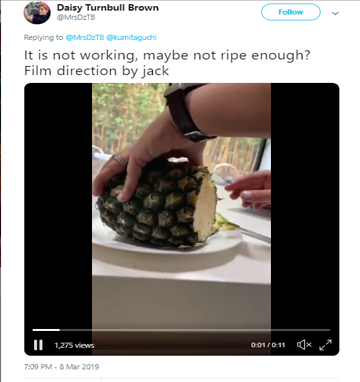
Task: Follow Daisy Turnbull Brown
Action: pos(291,12)
